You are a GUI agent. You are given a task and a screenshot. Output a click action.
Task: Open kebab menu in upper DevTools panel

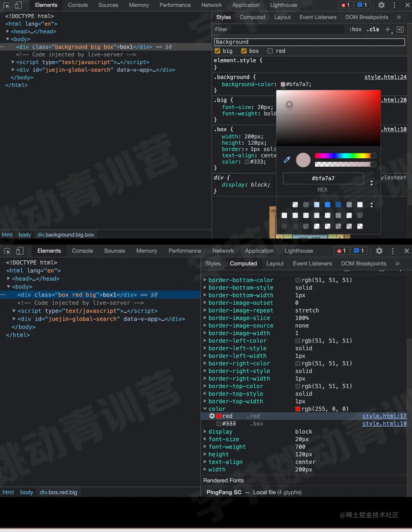394,5
